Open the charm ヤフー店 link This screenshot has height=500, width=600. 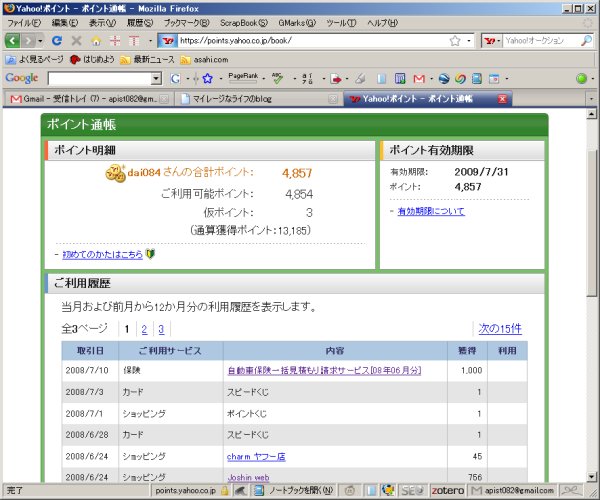(256, 456)
